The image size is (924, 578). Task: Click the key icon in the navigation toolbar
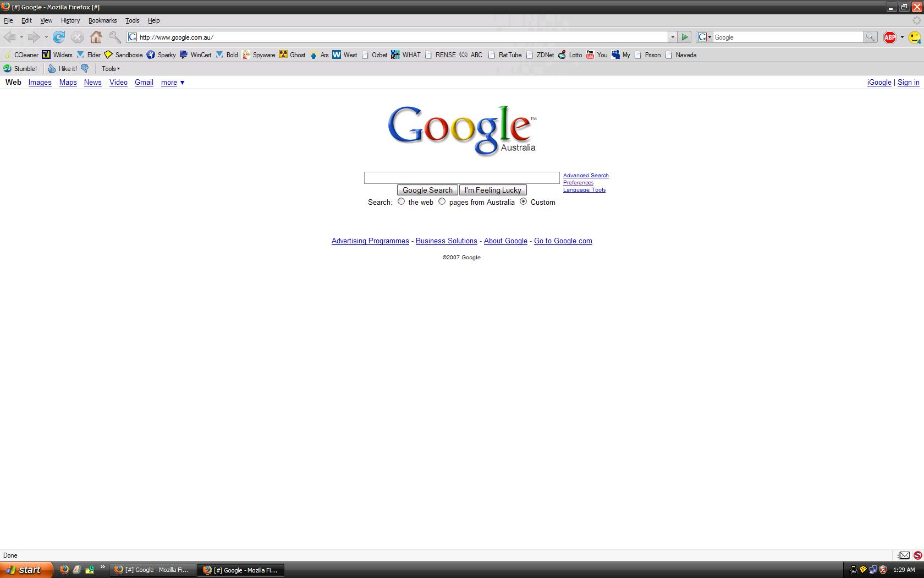click(114, 37)
